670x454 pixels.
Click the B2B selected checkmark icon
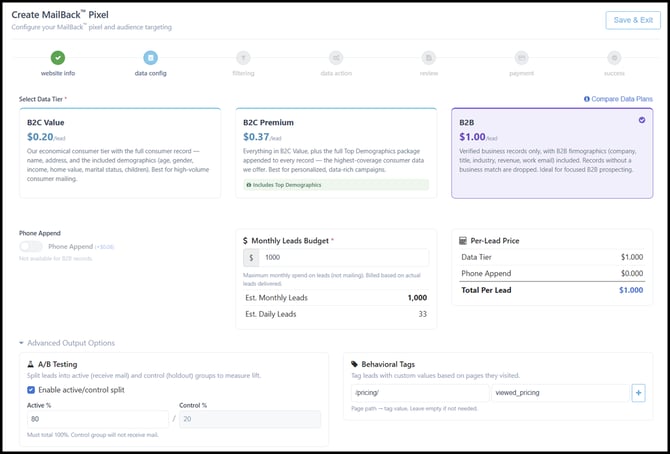(x=642, y=120)
